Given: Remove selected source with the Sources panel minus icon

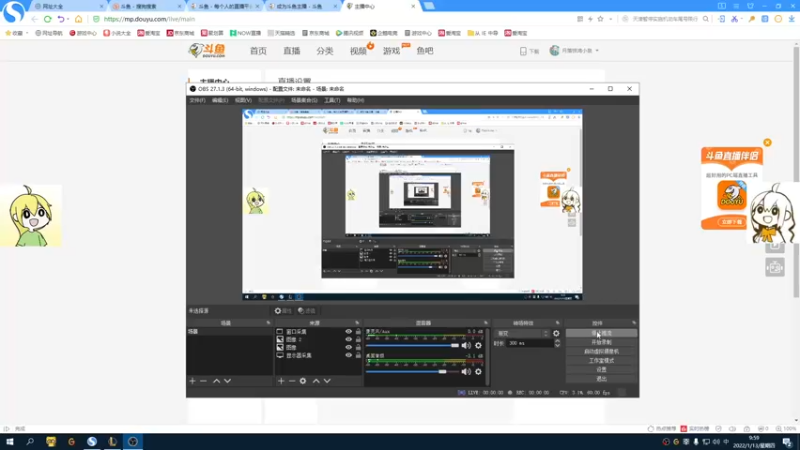Looking at the screenshot, I should click(x=292, y=381).
